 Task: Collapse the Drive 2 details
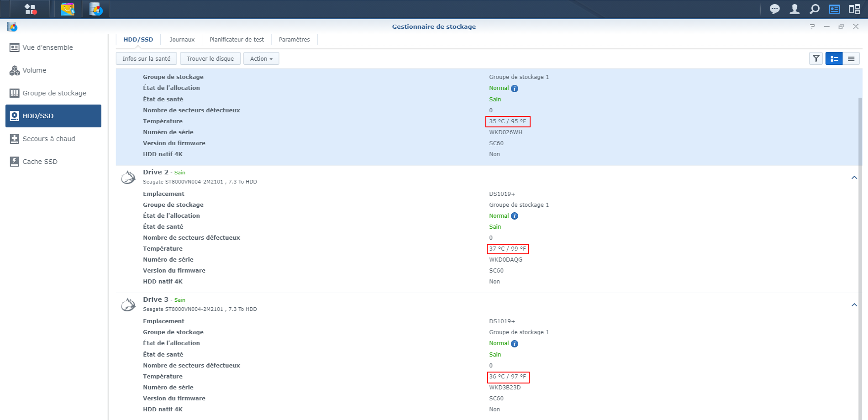(854, 178)
